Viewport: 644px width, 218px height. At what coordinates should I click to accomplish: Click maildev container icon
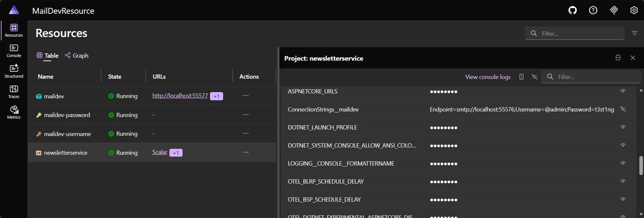[x=39, y=96]
